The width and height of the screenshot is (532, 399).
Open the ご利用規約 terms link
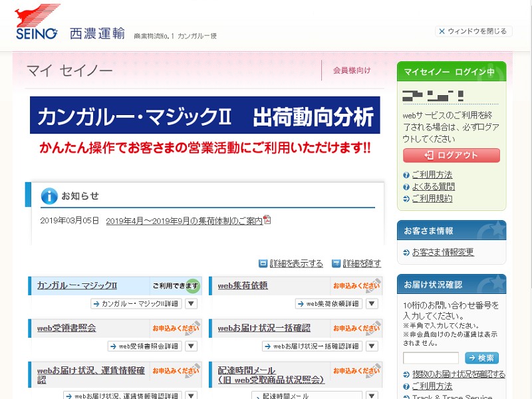432,198
